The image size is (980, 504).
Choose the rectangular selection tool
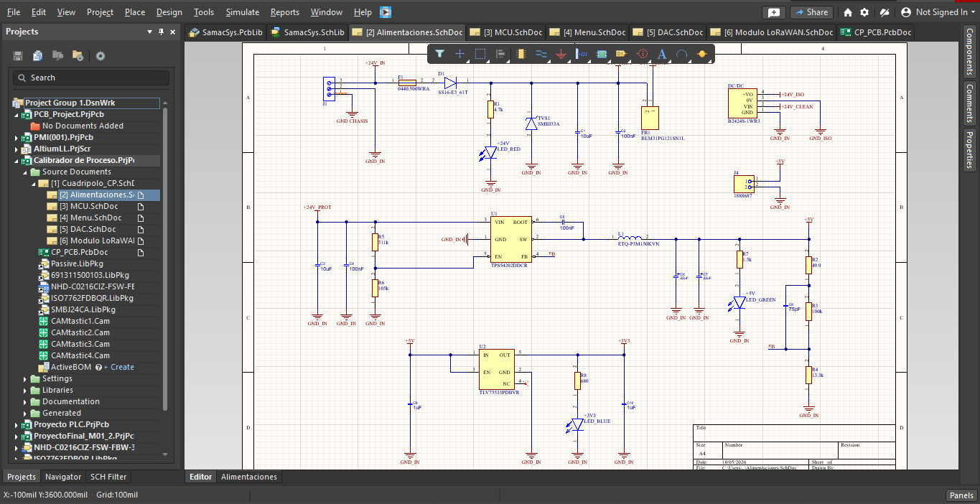pyautogui.click(x=480, y=54)
